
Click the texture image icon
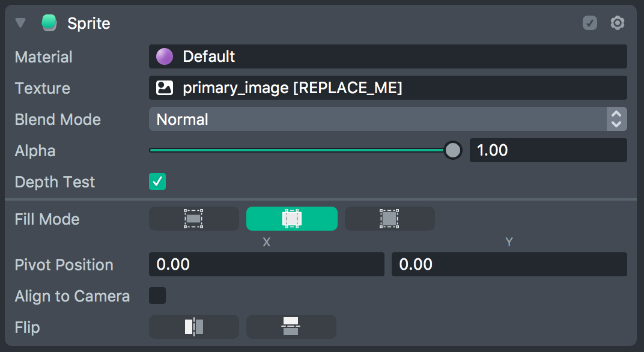pos(164,88)
